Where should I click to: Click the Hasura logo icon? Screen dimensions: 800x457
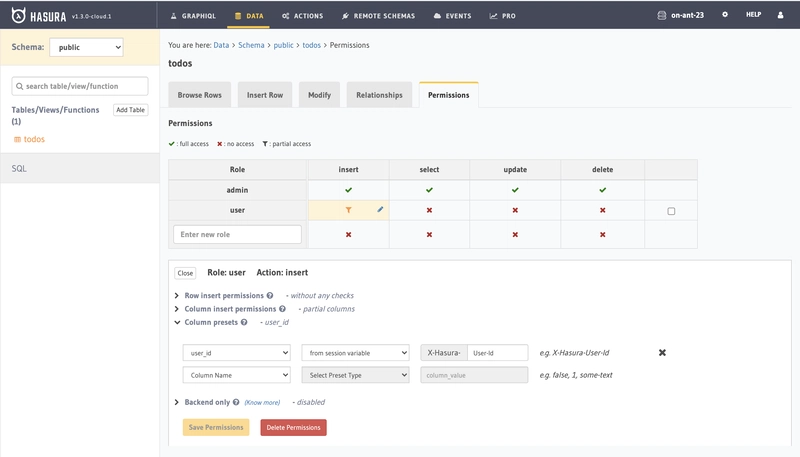point(18,15)
